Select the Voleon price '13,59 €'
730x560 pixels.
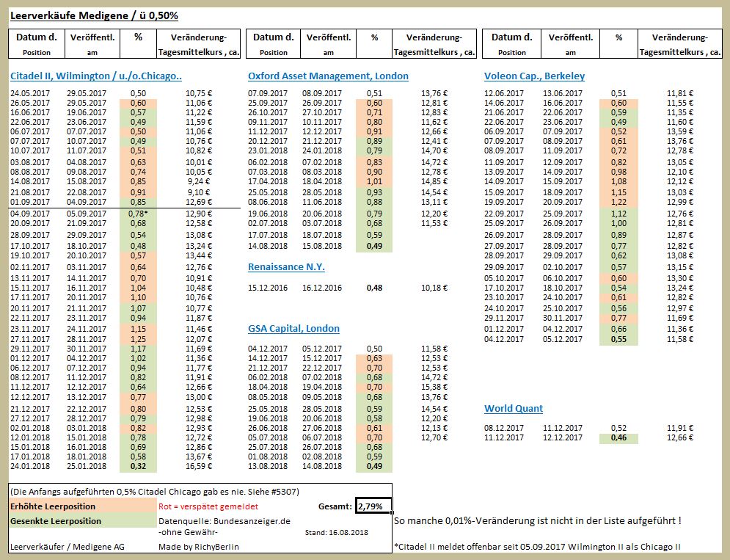680,132
